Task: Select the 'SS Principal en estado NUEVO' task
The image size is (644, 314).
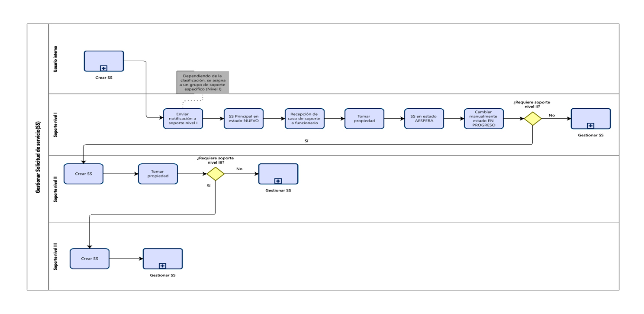Action: click(243, 118)
